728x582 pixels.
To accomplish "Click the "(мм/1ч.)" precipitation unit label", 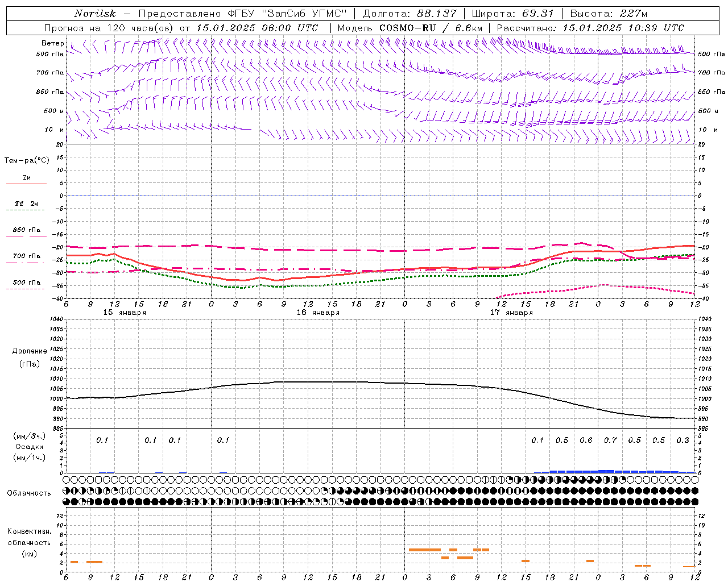I will (x=30, y=458).
